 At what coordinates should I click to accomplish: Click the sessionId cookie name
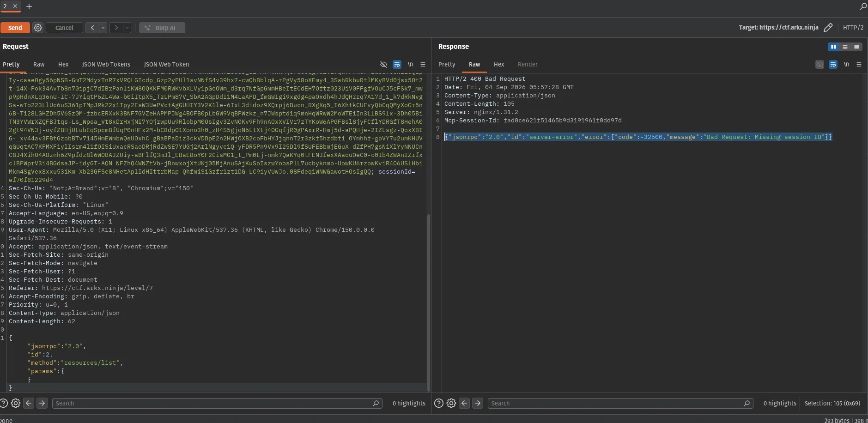click(x=395, y=171)
